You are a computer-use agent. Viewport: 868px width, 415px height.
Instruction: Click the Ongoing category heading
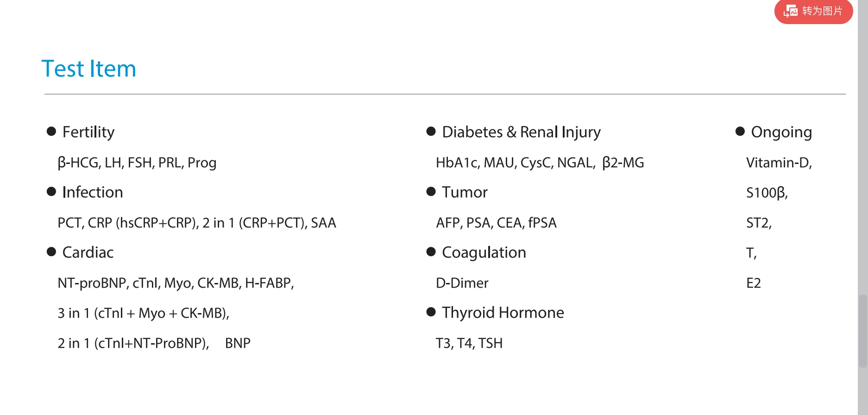[x=781, y=132]
